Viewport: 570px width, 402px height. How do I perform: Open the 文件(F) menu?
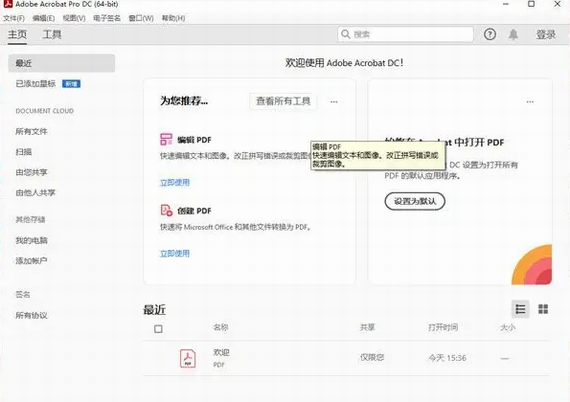(14, 18)
